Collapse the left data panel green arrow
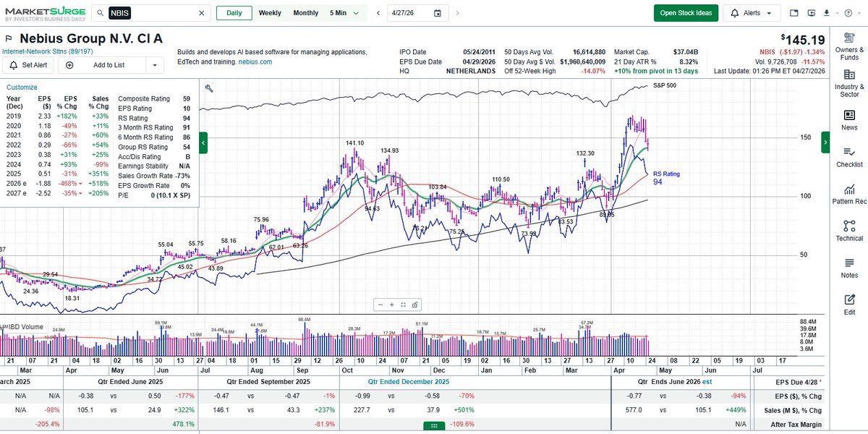Image resolution: width=868 pixels, height=434 pixels. (x=203, y=143)
